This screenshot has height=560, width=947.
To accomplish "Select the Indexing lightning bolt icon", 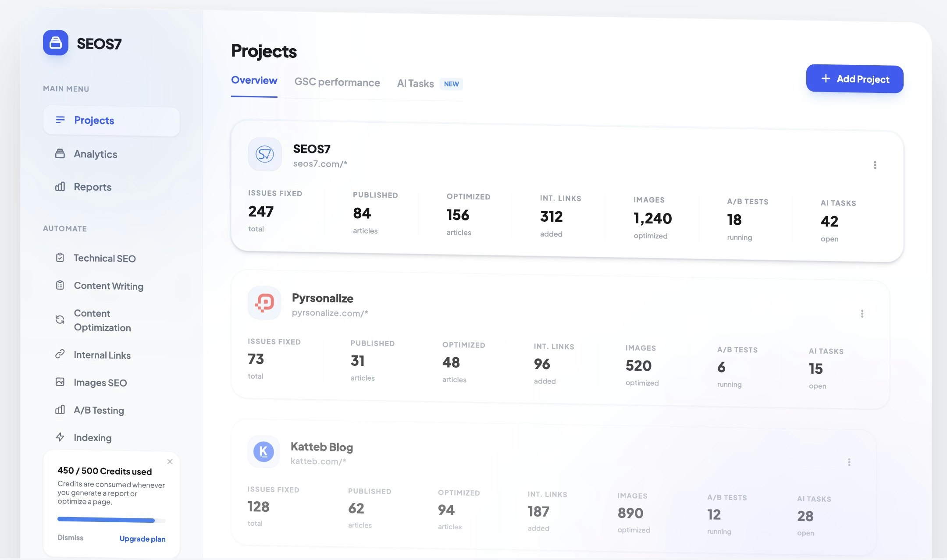I will point(61,437).
